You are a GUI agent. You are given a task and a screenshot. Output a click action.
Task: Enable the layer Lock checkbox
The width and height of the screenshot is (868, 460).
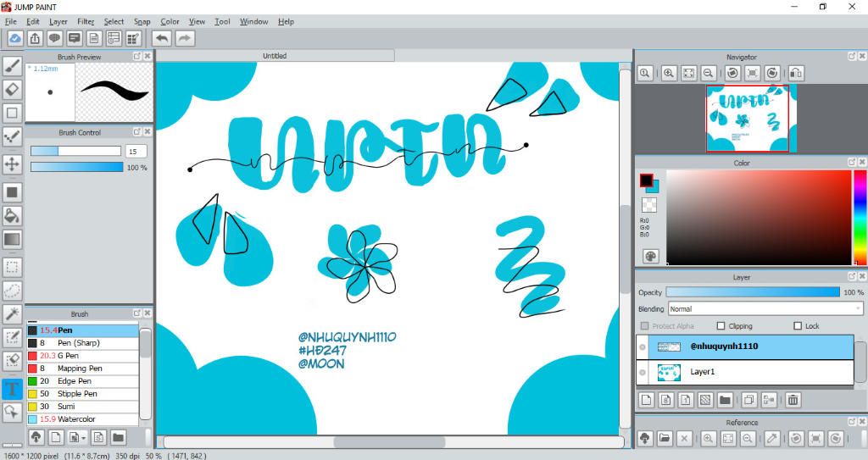tap(798, 326)
